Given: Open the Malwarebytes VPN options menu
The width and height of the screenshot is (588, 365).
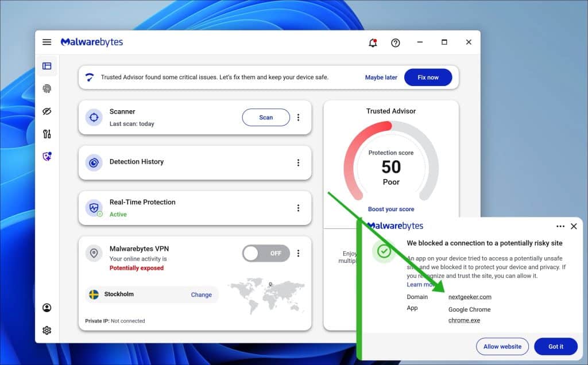Looking at the screenshot, I should (299, 253).
